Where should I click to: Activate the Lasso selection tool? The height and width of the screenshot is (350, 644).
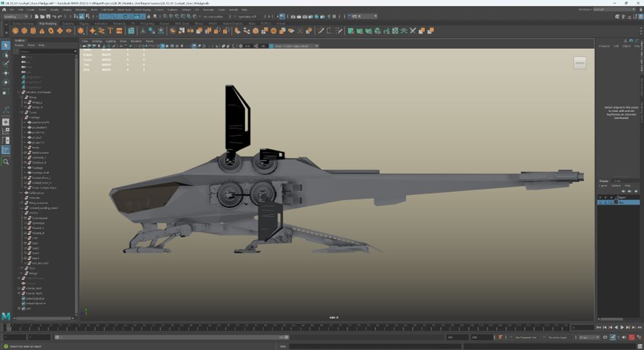(6, 55)
